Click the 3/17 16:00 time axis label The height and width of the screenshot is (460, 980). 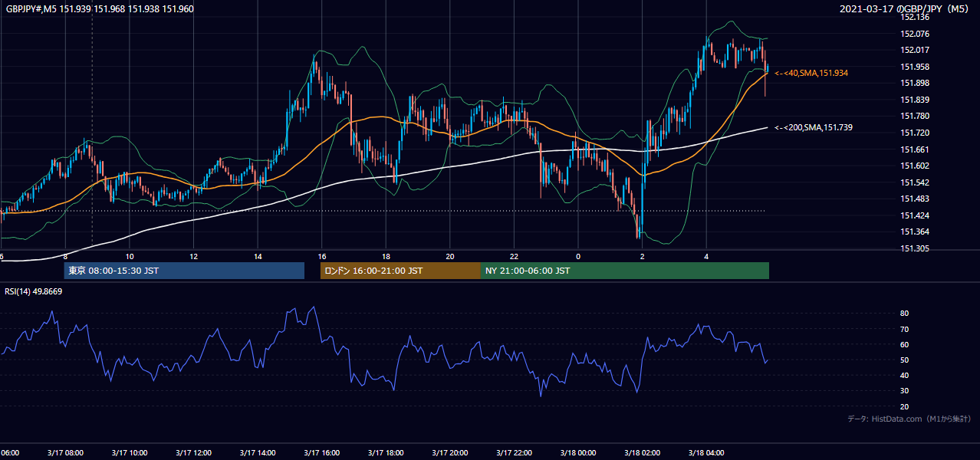(322, 452)
